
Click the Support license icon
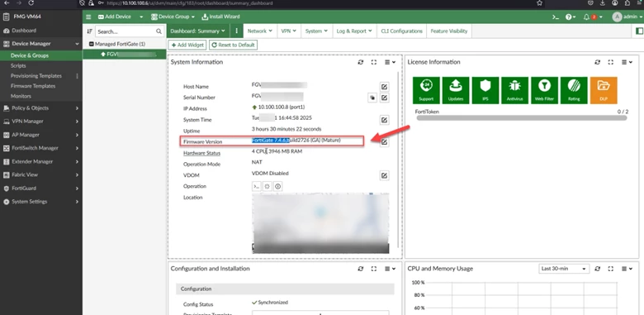(426, 90)
